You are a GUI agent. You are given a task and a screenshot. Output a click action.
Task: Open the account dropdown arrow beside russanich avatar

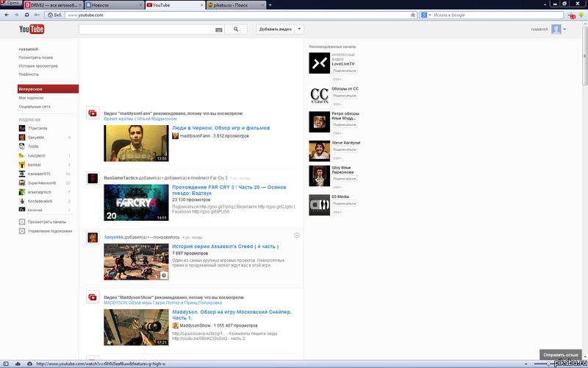point(564,29)
